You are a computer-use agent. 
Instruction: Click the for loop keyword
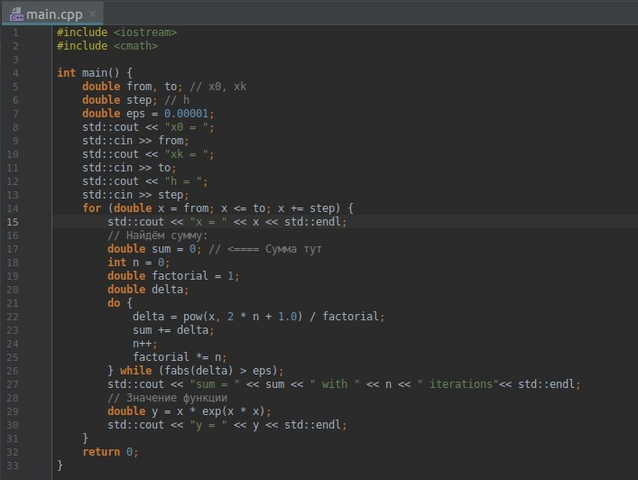coord(92,208)
